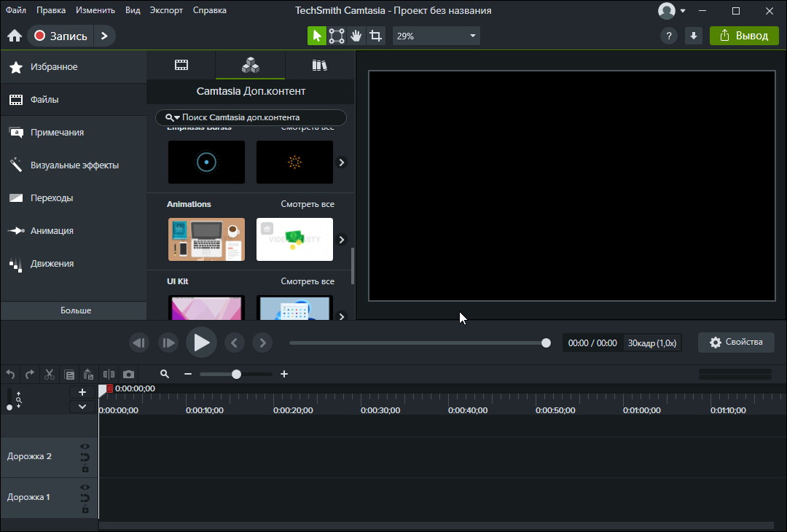
Task: Redo the timeline action
Action: [x=30, y=374]
